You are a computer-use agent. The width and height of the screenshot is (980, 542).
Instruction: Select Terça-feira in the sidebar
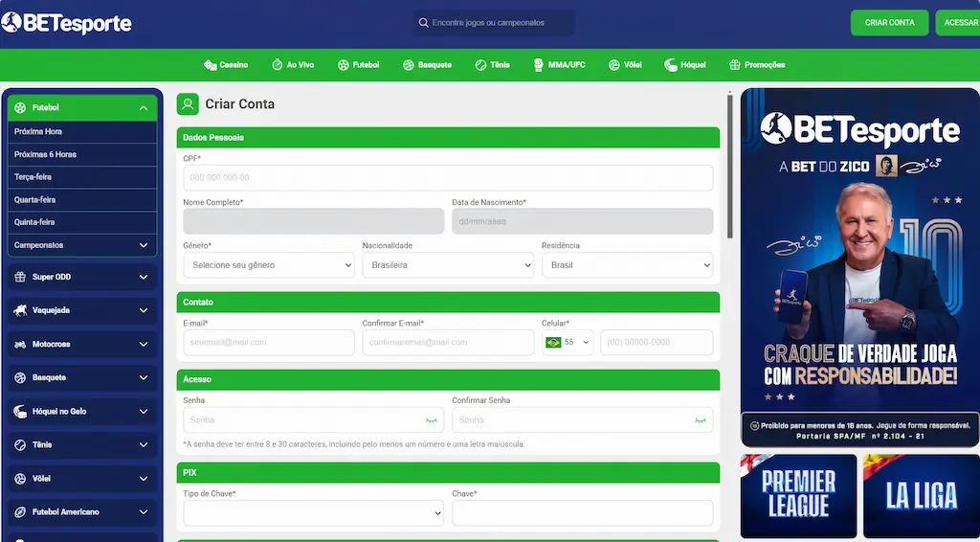point(82,177)
